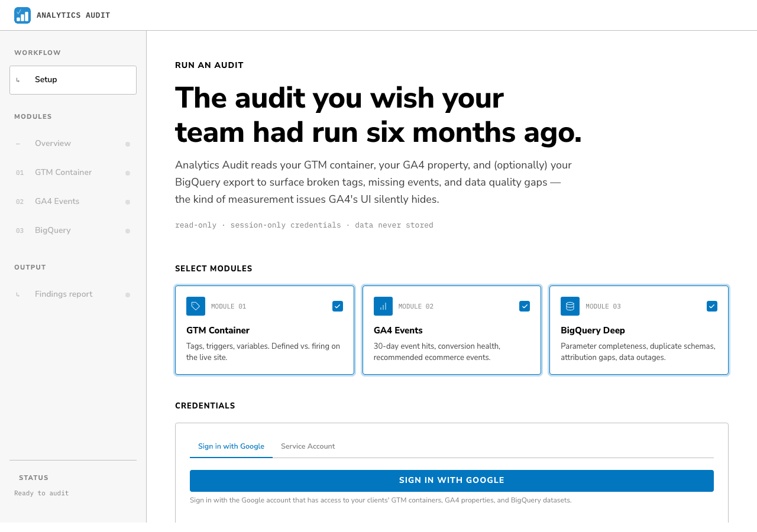Click the Setup arrow icon in sidebar
Screen dimensions: 757x532
pos(18,80)
